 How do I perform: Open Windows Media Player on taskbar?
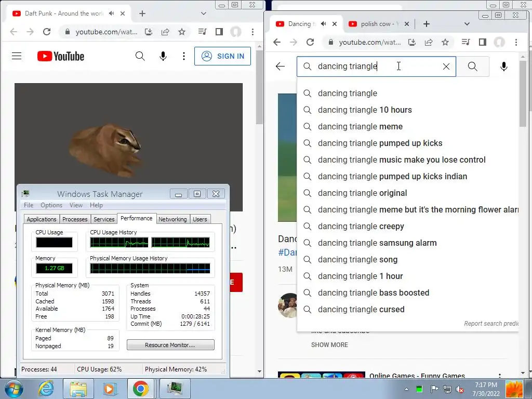pos(109,389)
